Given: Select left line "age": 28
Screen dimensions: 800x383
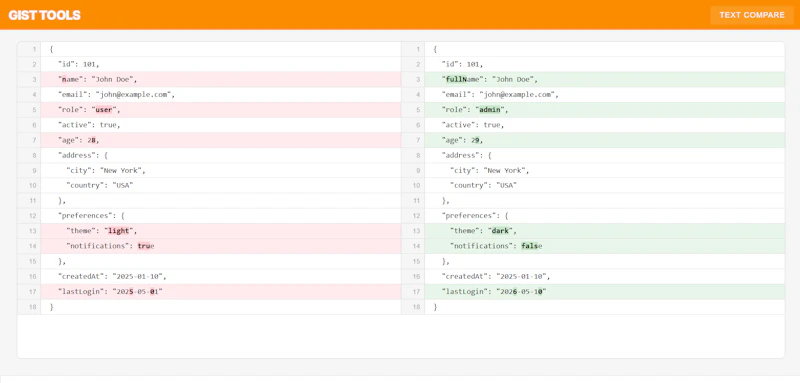Looking at the screenshot, I should [x=221, y=140].
